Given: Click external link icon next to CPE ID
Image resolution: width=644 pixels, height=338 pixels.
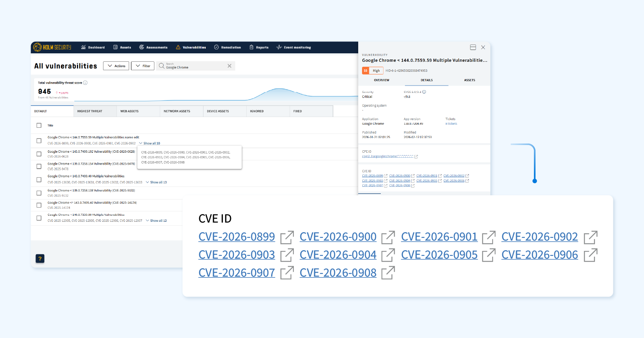Looking at the screenshot, I should click(x=416, y=157).
